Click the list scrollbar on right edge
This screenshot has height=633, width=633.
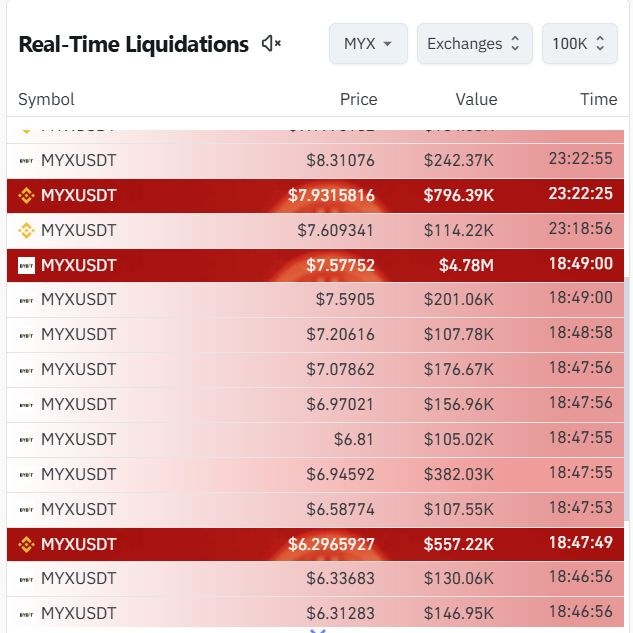point(627,399)
